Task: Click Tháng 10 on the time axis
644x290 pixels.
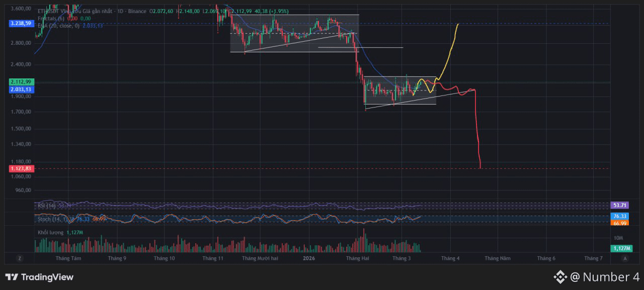Action: coord(164,258)
